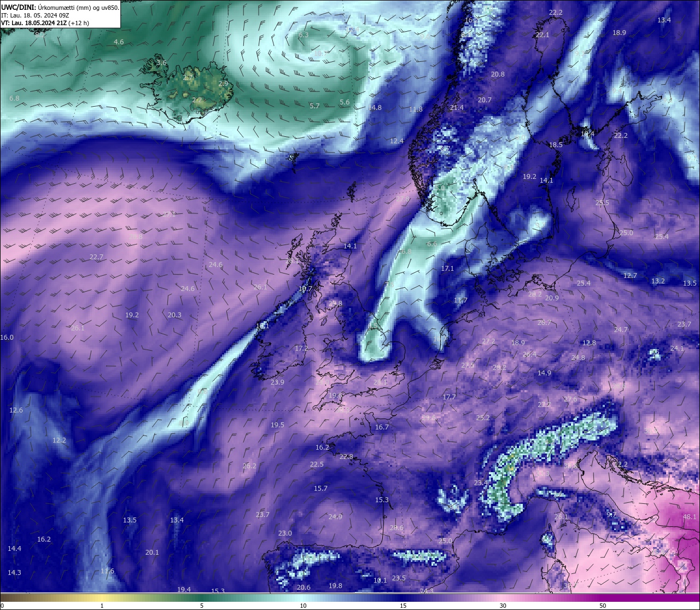
Task: Click the 20.1 value label
Action: pyautogui.click(x=152, y=553)
